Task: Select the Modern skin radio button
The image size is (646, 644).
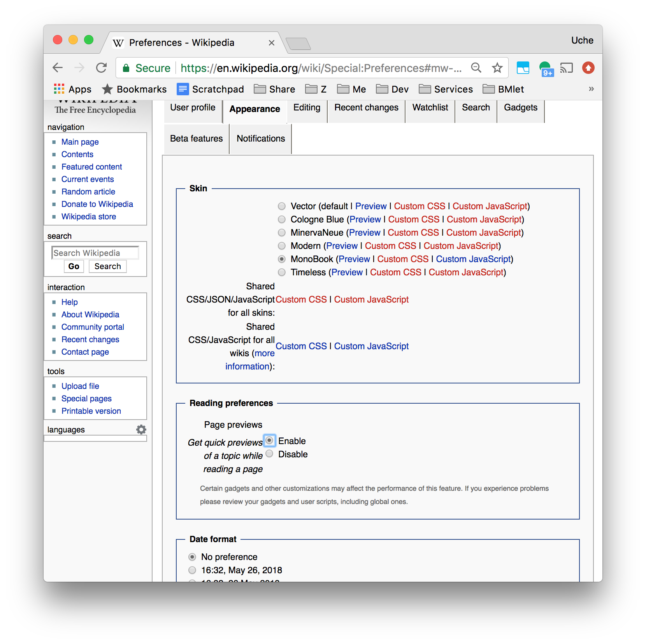Action: (x=282, y=246)
